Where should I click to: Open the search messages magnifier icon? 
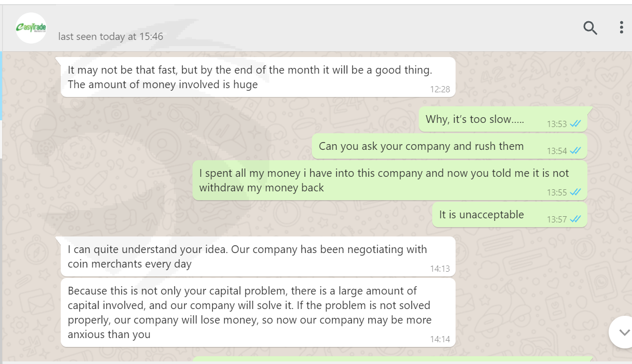(590, 27)
